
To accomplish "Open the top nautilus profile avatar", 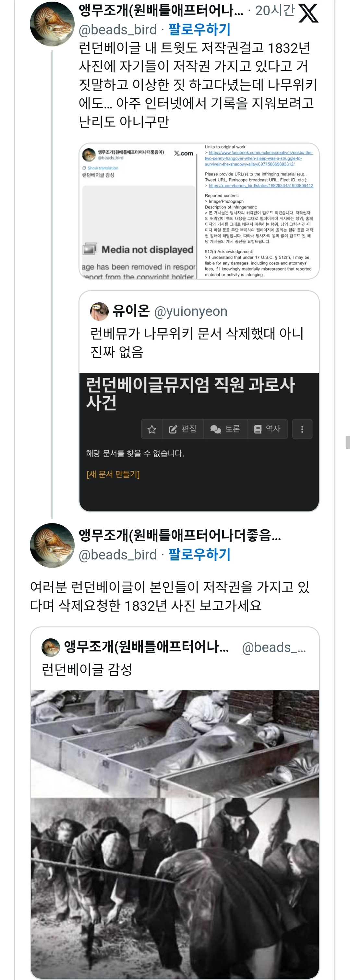I will coord(52,24).
